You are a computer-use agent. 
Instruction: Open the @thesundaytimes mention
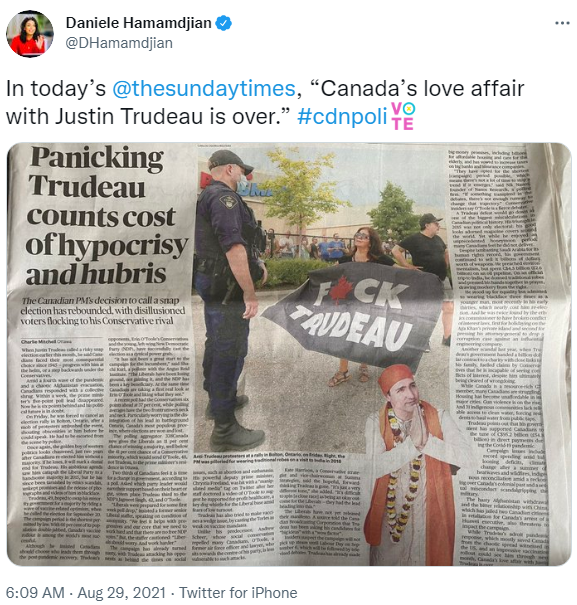tap(203, 88)
